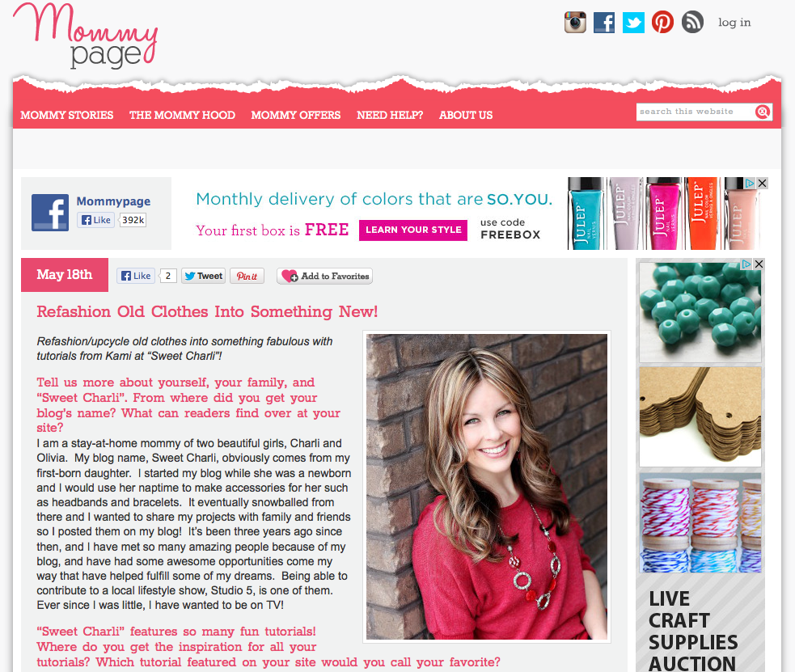Click Learn Your Style ad button

tap(413, 230)
